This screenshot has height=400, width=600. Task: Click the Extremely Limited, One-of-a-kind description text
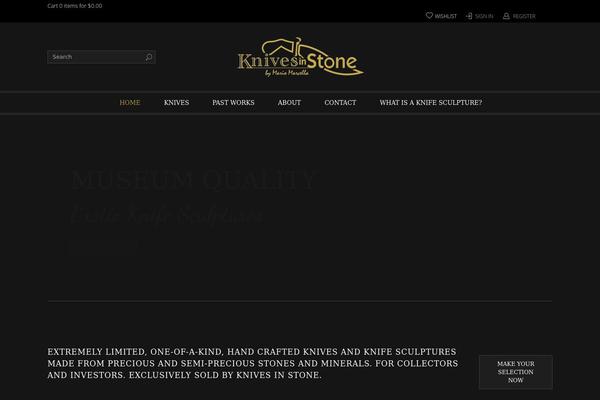pos(253,363)
